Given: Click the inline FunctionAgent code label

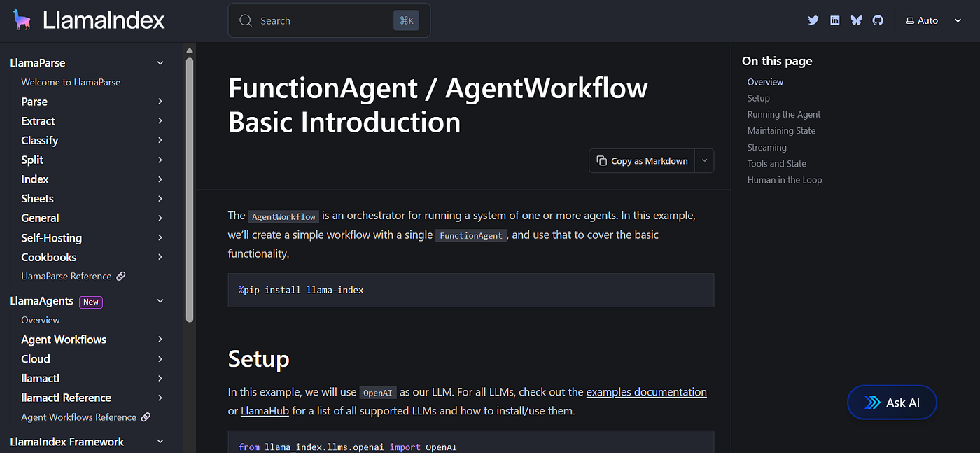Looking at the screenshot, I should 471,235.
